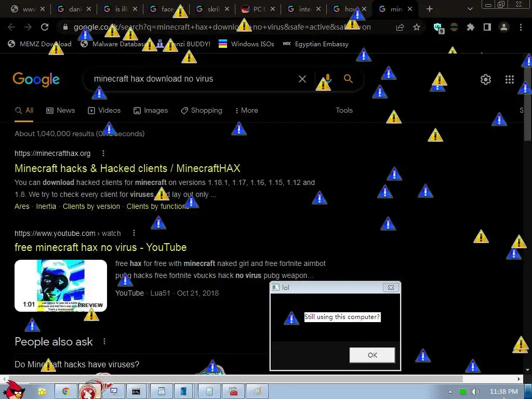Click the YouTube video preview thumbnail
The width and height of the screenshot is (532, 399).
[x=61, y=286]
